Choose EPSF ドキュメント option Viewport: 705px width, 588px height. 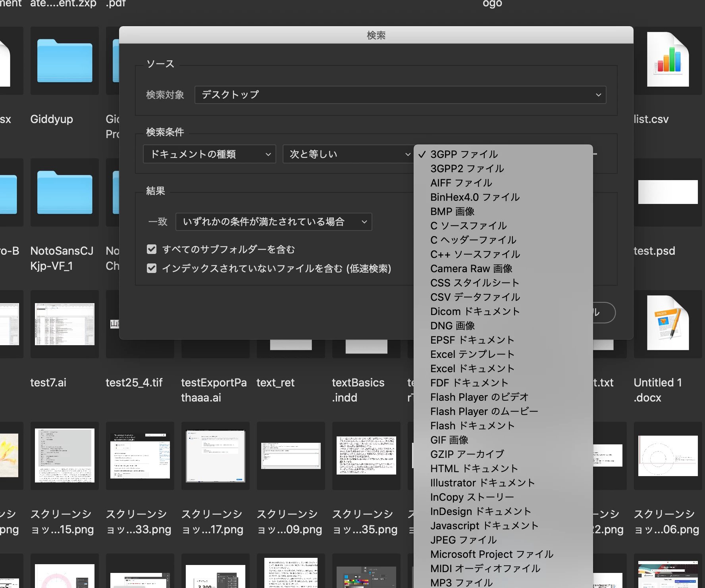coord(503,340)
